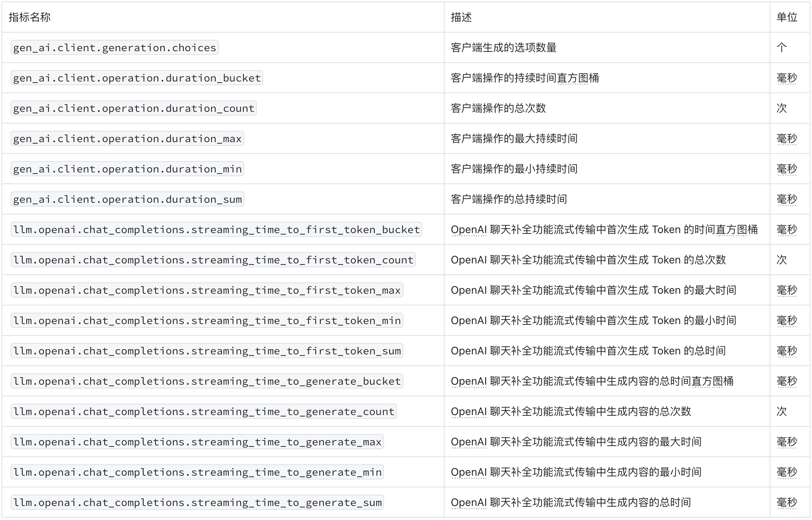The image size is (812, 520).
Task: Select gen_ai.client.operation.duration_bucket metric name
Action: pyautogui.click(x=137, y=78)
